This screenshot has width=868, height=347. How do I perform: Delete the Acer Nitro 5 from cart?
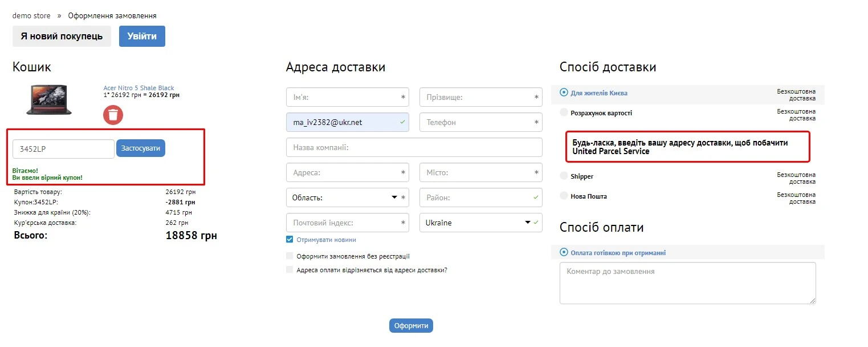(112, 115)
